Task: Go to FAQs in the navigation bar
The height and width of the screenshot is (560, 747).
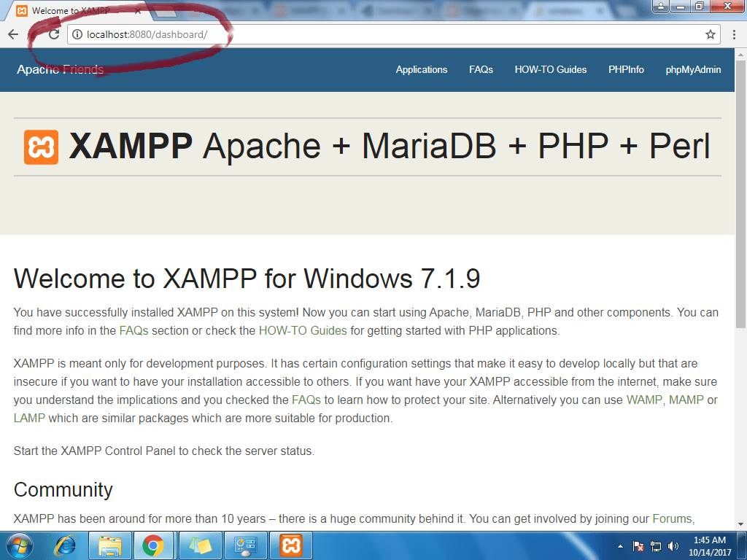Action: (481, 69)
